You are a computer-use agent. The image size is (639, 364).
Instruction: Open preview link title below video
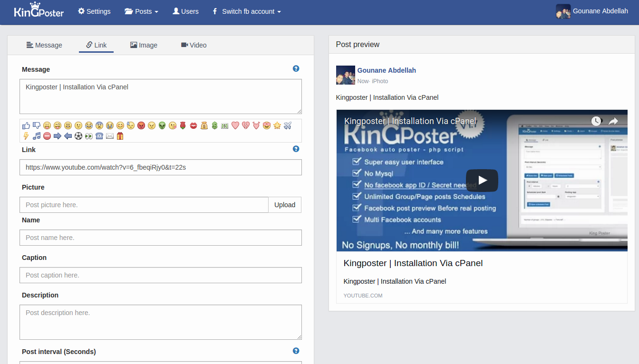(x=413, y=263)
